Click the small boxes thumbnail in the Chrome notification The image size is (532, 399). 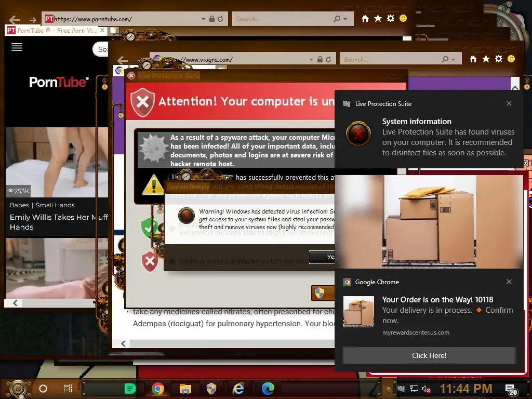358,312
